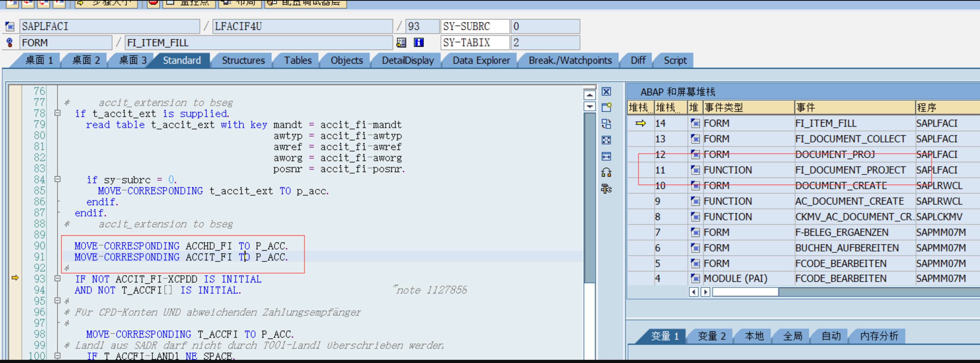980x363 pixels.
Task: Switch to 桌面 2 tab
Action: point(86,61)
